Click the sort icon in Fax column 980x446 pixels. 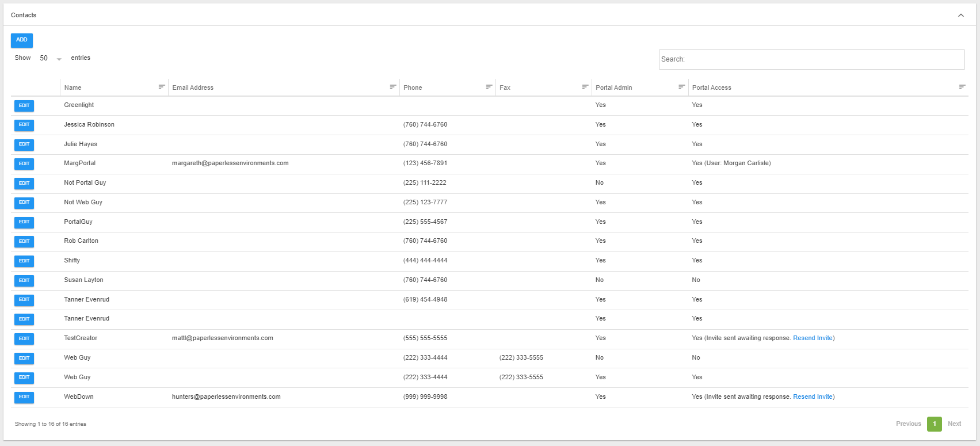(585, 87)
